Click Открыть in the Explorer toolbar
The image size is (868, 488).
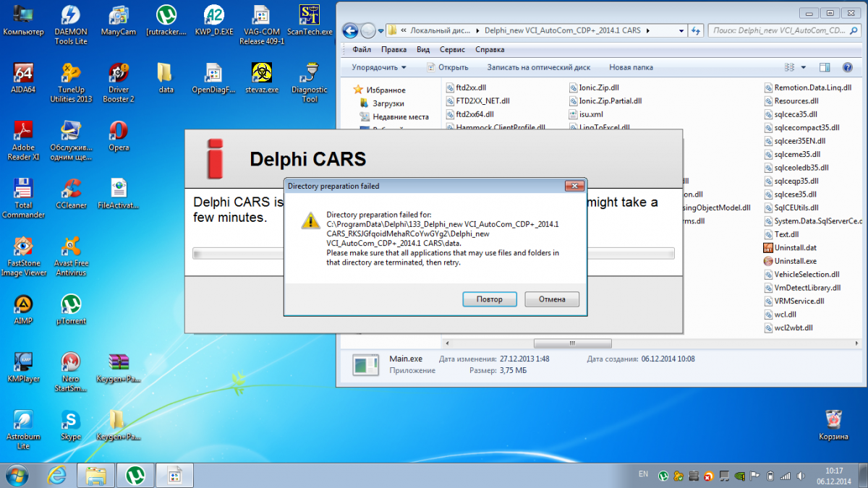pos(447,67)
